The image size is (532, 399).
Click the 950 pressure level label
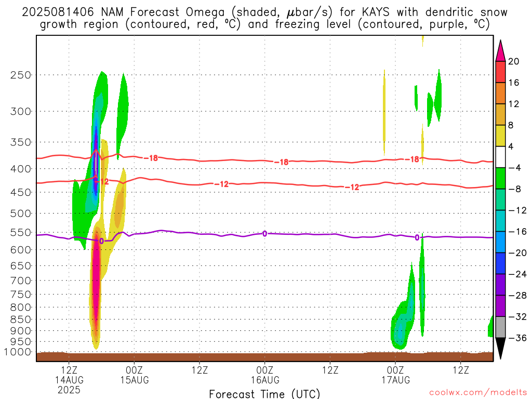(x=21, y=342)
